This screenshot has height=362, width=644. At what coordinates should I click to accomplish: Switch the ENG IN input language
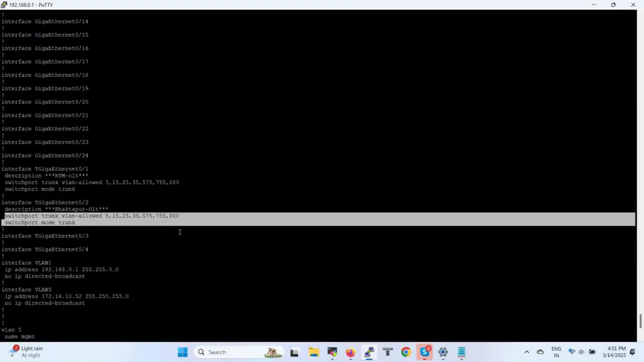coord(556,352)
